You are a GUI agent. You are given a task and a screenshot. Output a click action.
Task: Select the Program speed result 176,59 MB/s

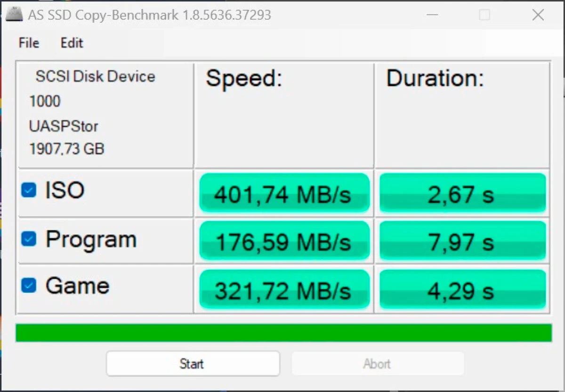tap(284, 241)
